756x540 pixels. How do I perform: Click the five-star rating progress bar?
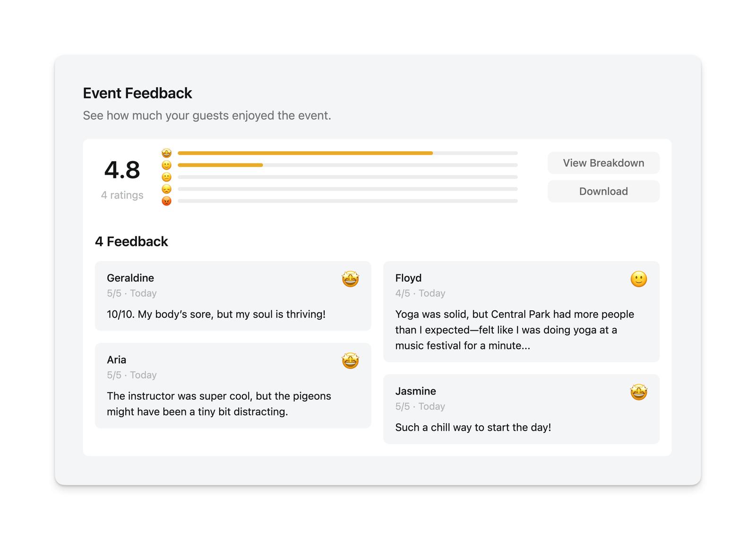[x=347, y=153]
